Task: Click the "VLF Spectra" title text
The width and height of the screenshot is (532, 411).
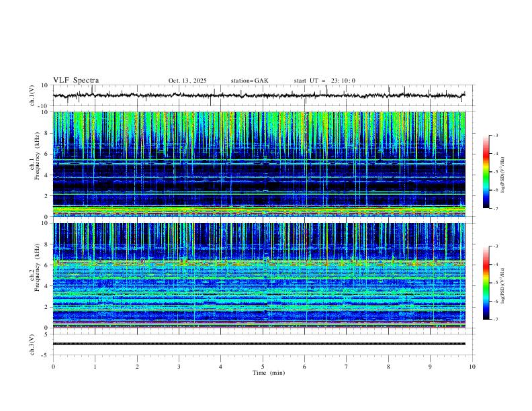Action: 76,81
